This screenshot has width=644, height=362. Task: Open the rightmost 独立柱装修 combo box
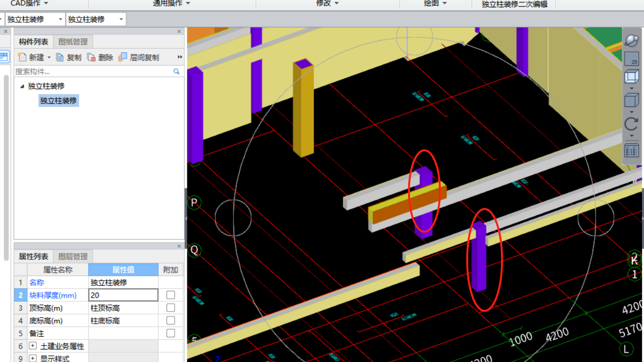pyautogui.click(x=96, y=19)
